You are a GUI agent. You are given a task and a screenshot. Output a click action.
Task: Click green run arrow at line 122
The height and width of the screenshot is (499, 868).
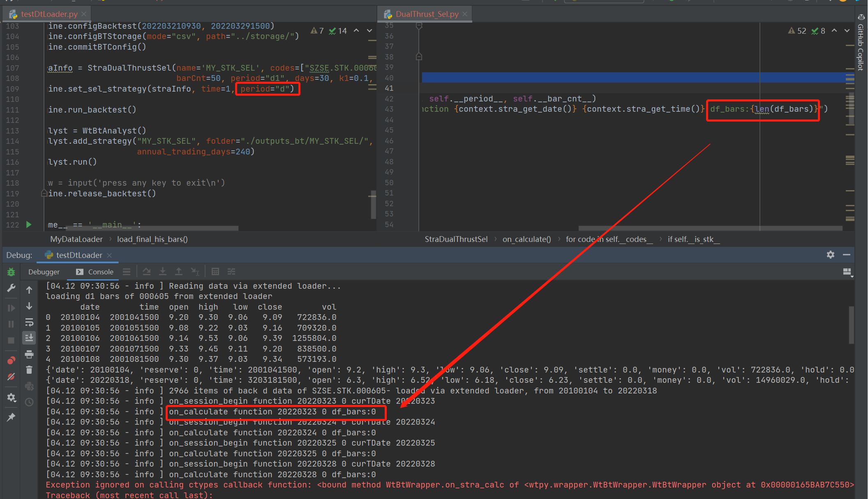[x=29, y=225]
